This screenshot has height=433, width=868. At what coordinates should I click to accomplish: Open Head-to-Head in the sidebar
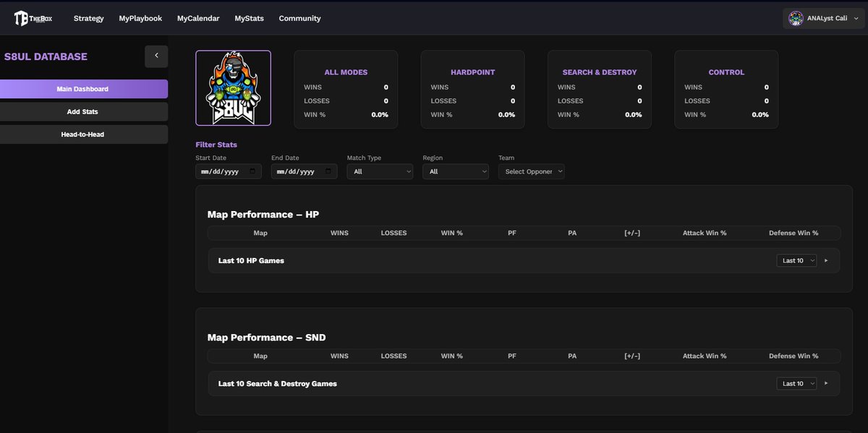pos(84,134)
